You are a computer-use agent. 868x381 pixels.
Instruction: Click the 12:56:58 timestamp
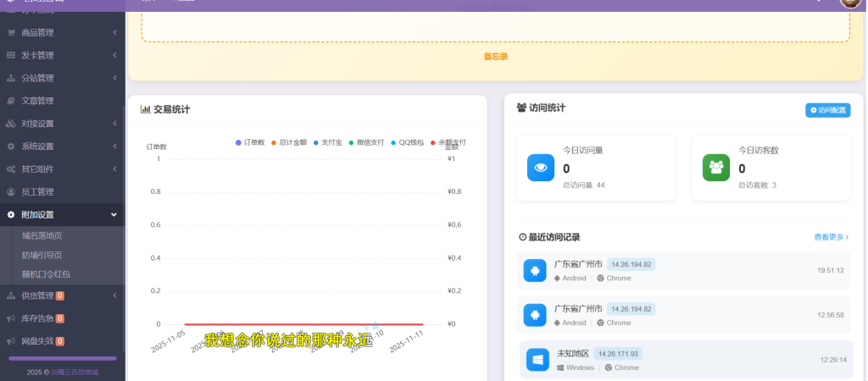tap(831, 315)
